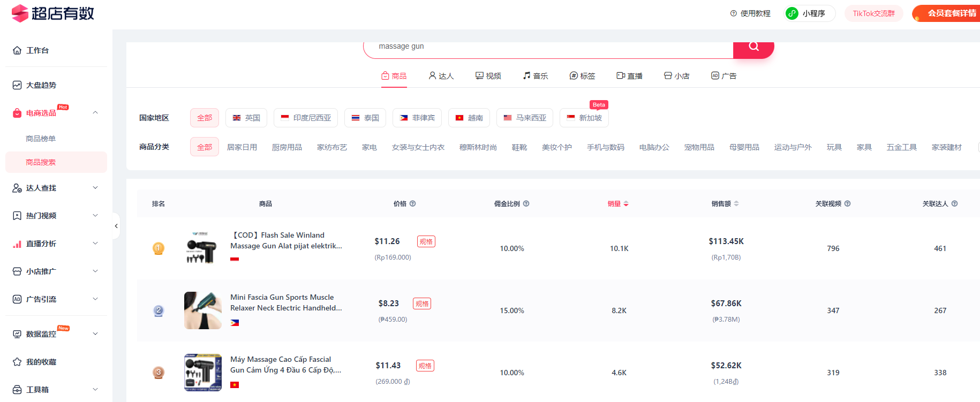The width and height of the screenshot is (980, 402).
Task: Open the 使用教程 link
Action: point(750,13)
